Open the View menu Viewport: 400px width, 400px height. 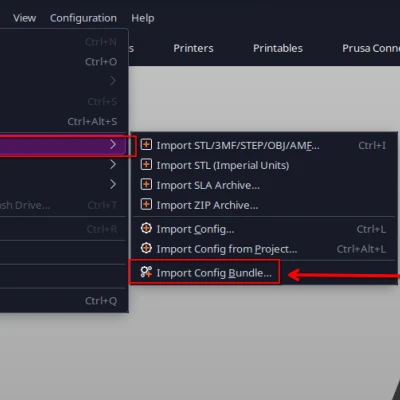pos(24,18)
